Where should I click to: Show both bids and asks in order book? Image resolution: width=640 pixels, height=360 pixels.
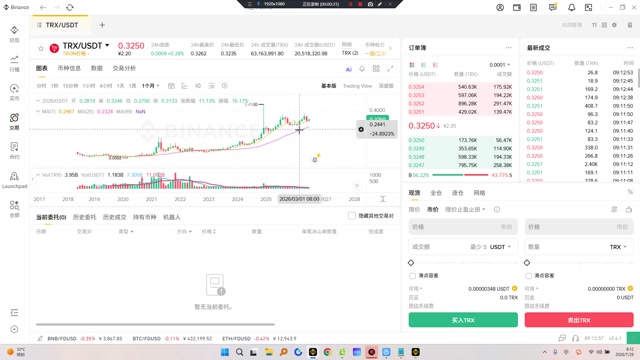pyautogui.click(x=412, y=65)
